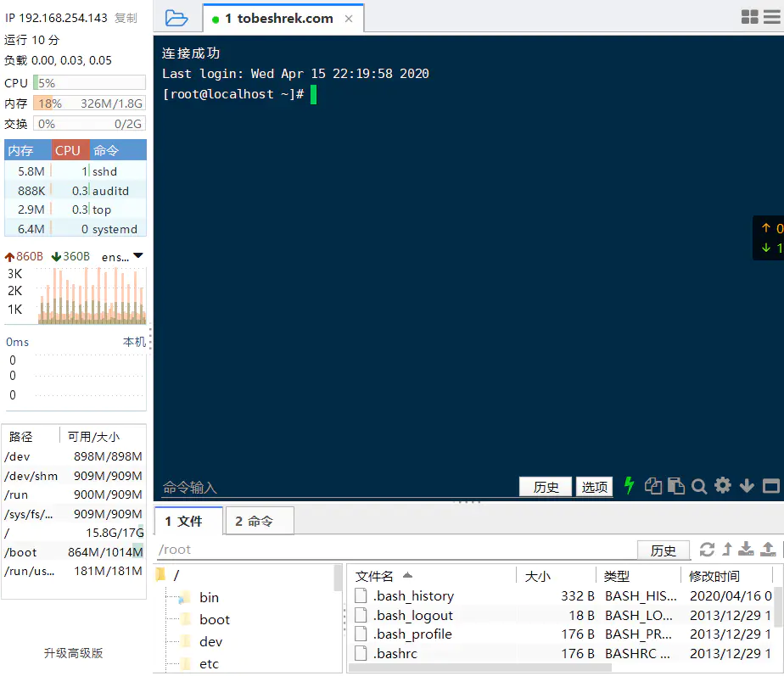The image size is (784, 676).
Task: Click the paste icon in terminal toolbar
Action: tap(675, 486)
